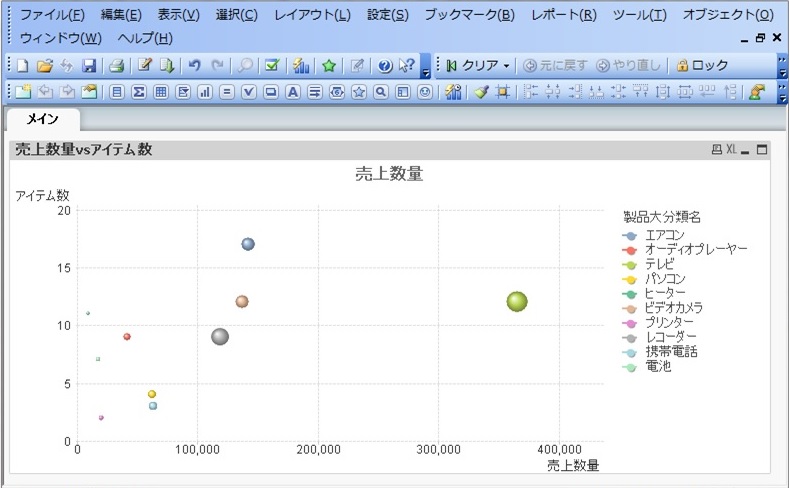Click the 携帯電話 legend label
789x488 pixels.
671,352
